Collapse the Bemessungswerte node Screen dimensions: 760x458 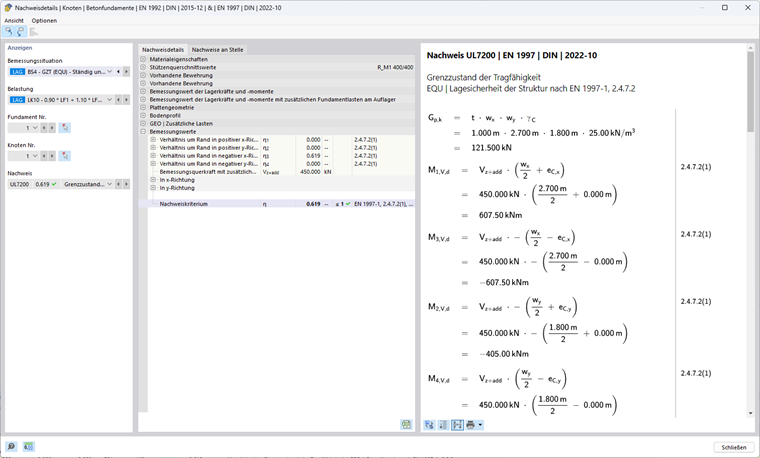click(143, 131)
